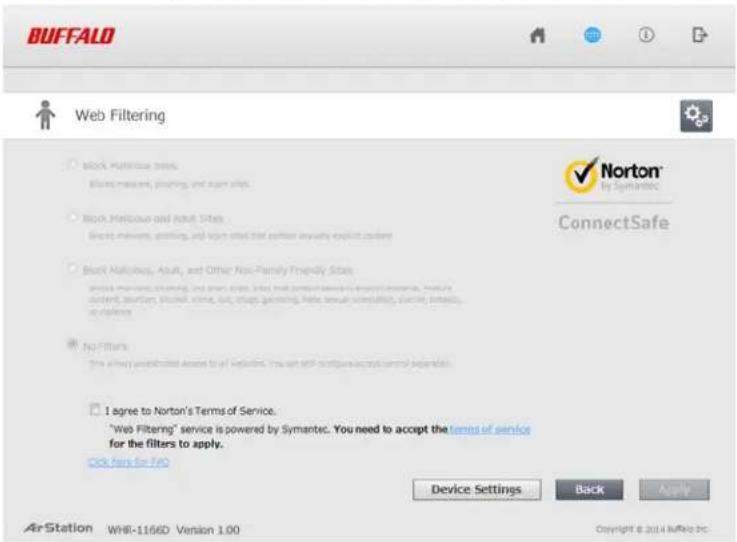Screen dimensions: 737x542
Task: Click the logout icon
Action: pyautogui.click(x=700, y=35)
